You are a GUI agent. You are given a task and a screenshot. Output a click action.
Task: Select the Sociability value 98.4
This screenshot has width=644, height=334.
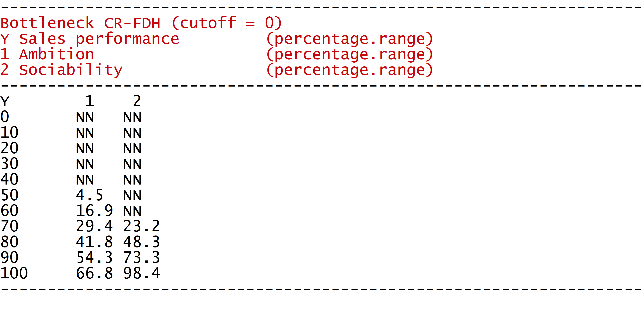141,273
